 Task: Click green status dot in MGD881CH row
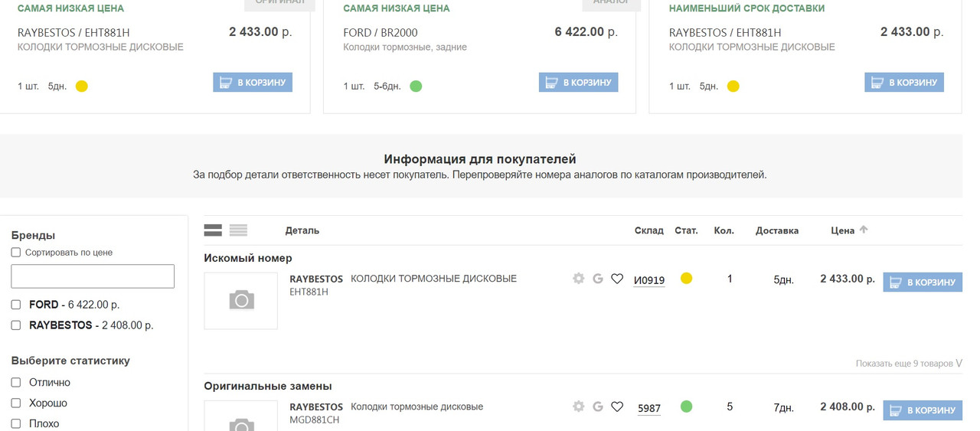coord(686,407)
